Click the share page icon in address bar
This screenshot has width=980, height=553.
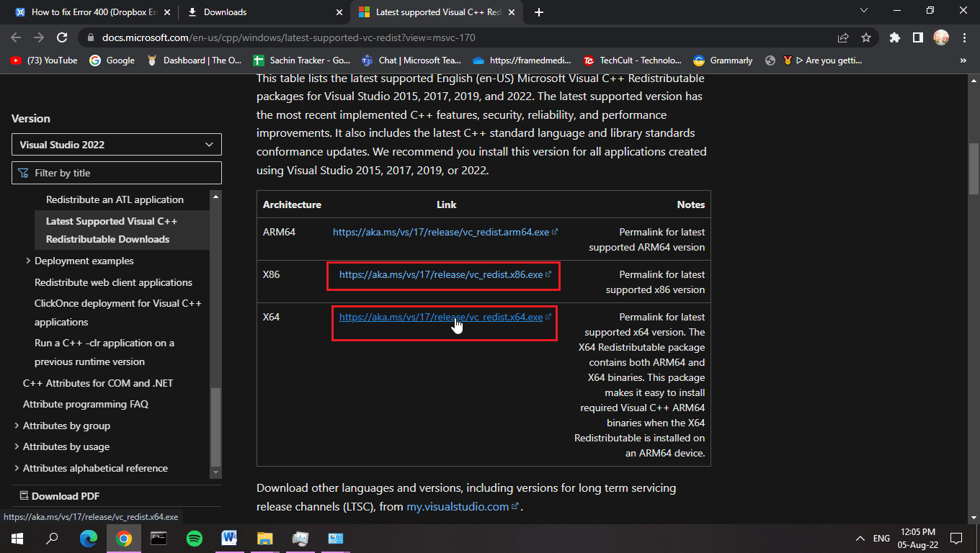pyautogui.click(x=843, y=37)
